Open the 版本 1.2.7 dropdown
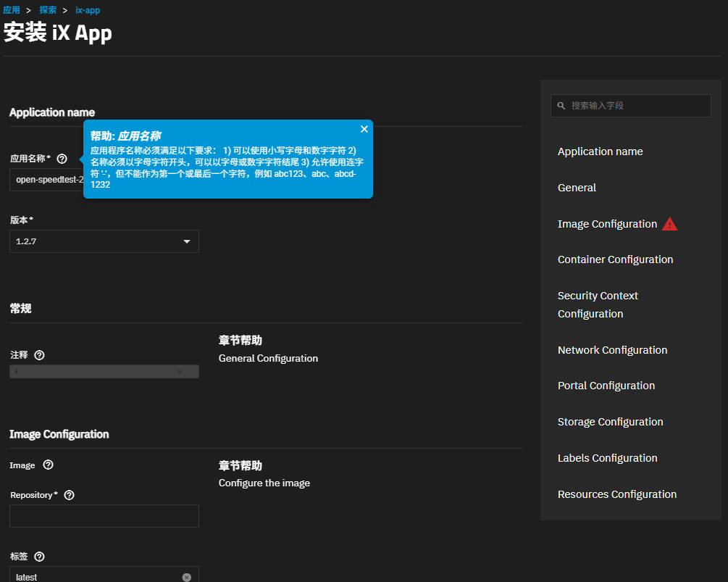 [x=104, y=241]
